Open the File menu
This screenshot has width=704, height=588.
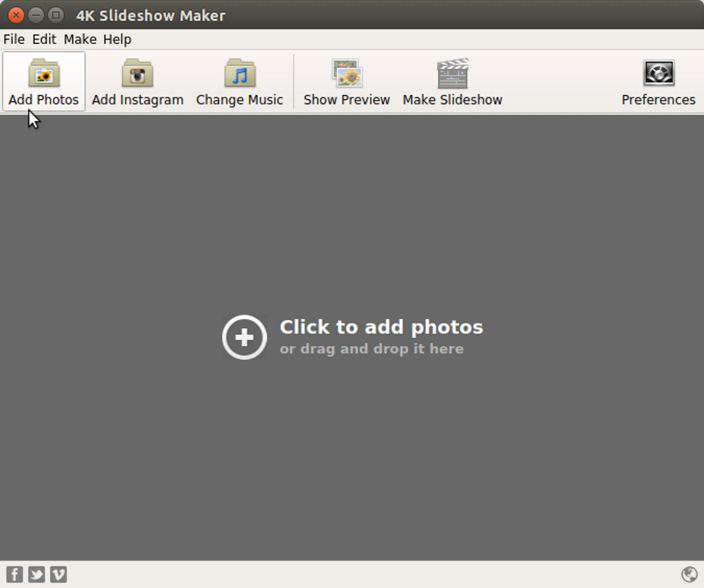click(14, 40)
